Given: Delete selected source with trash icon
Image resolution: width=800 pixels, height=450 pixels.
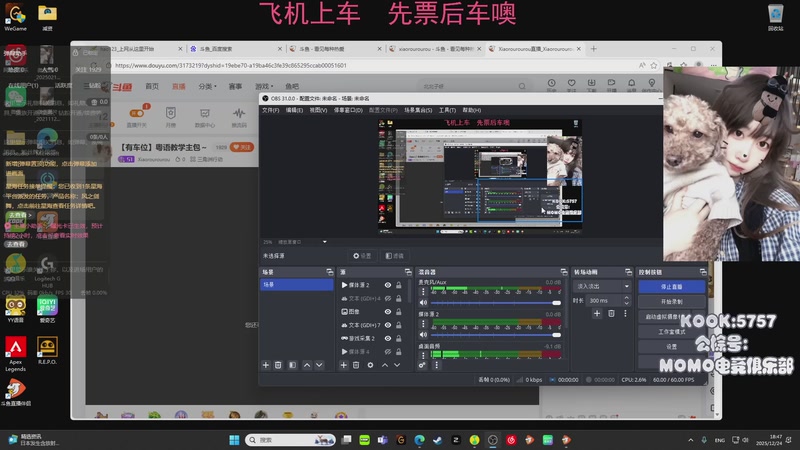Looking at the screenshot, I should click(356, 365).
